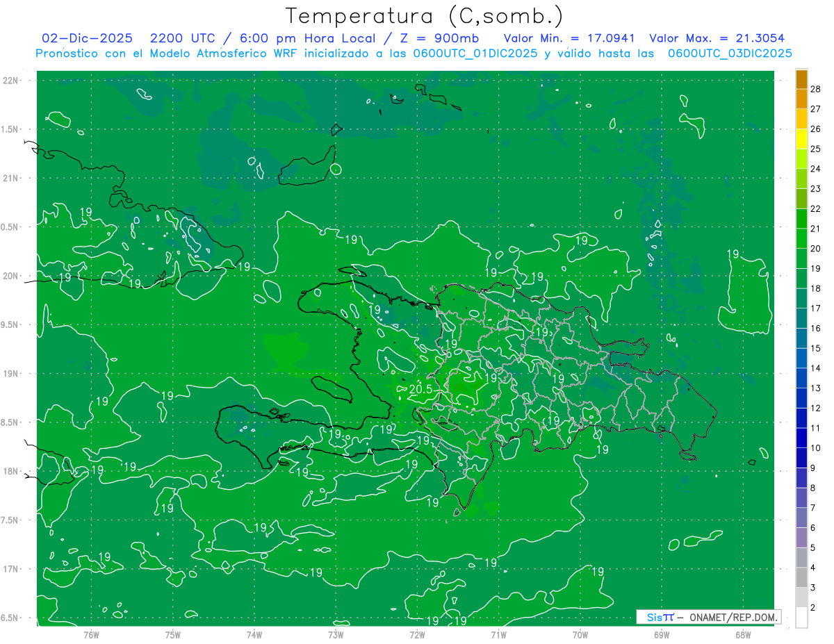This screenshot has height=644, width=834.
Task: Click the "69W" longitude axis label
Action: (x=661, y=634)
